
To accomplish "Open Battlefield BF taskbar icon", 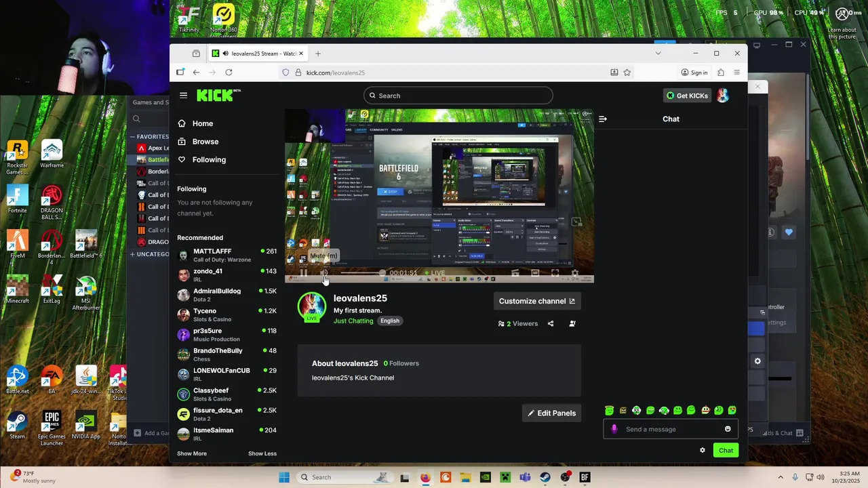I will (585, 477).
